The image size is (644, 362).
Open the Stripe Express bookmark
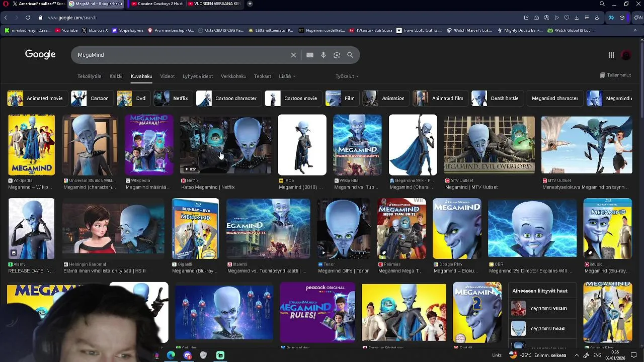pyautogui.click(x=128, y=30)
